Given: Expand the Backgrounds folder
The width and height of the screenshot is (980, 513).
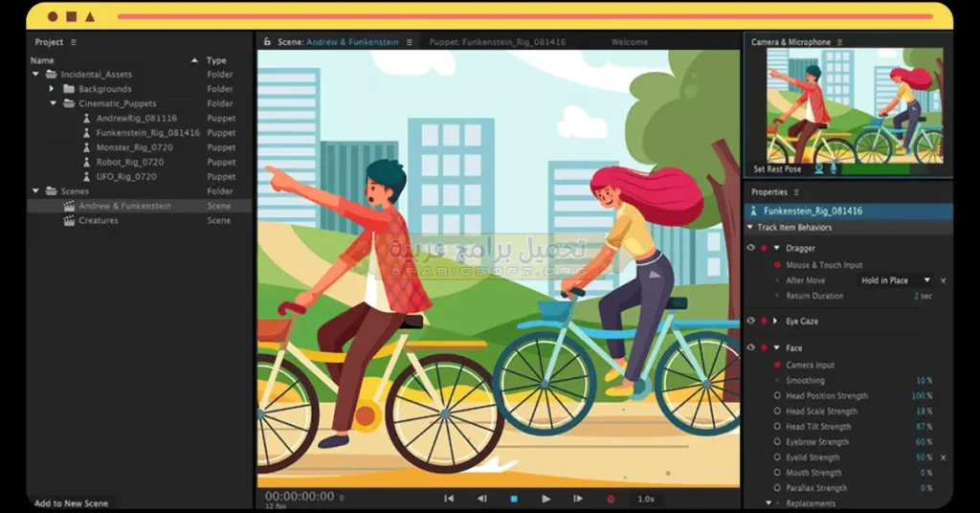Looking at the screenshot, I should pyautogui.click(x=52, y=89).
